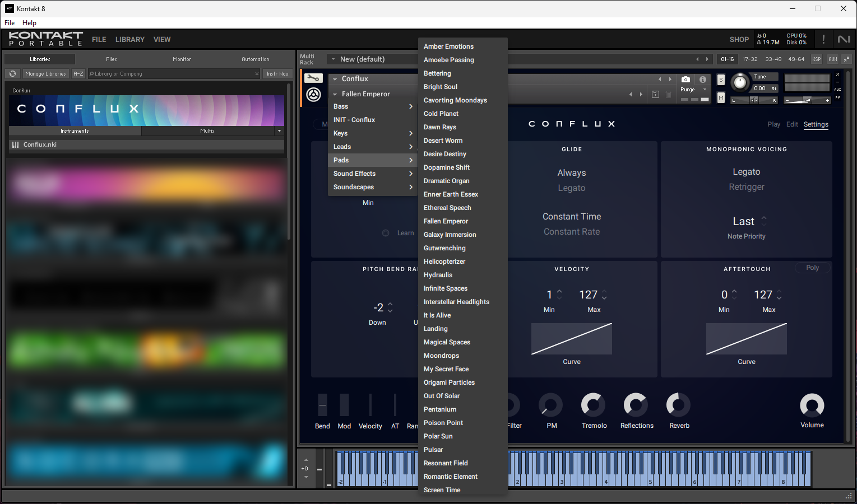The height and width of the screenshot is (504, 857).
Task: Toggle the aftertouch Poly switch
Action: click(813, 268)
